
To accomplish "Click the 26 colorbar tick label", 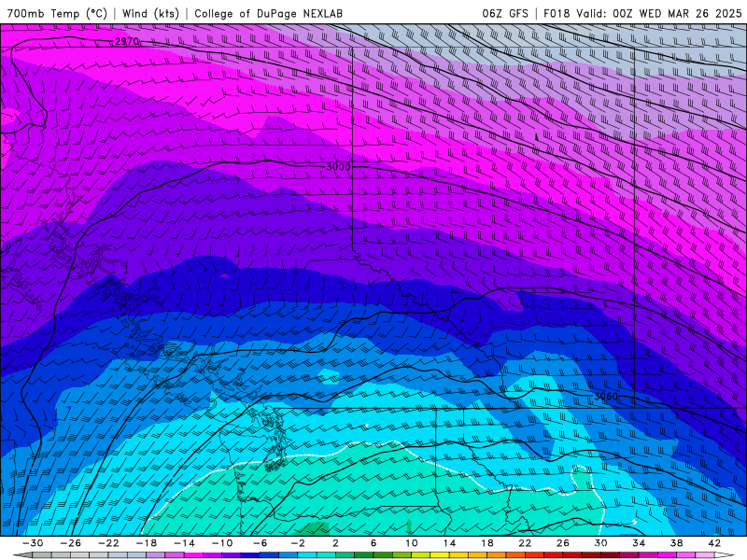I will (x=563, y=543).
